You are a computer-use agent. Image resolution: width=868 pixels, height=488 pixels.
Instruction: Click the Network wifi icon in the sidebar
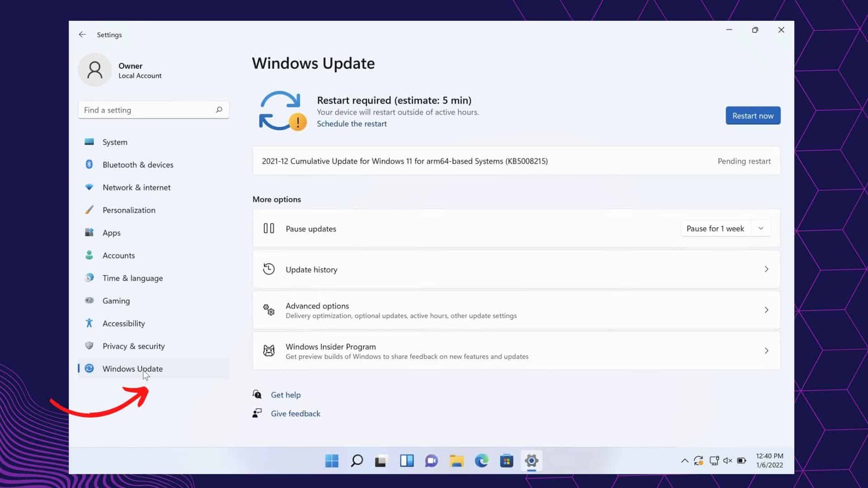click(x=90, y=187)
